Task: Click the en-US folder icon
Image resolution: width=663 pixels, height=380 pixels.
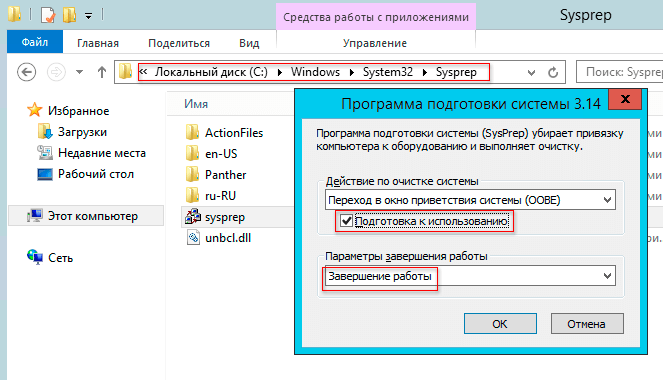Action: (x=192, y=153)
